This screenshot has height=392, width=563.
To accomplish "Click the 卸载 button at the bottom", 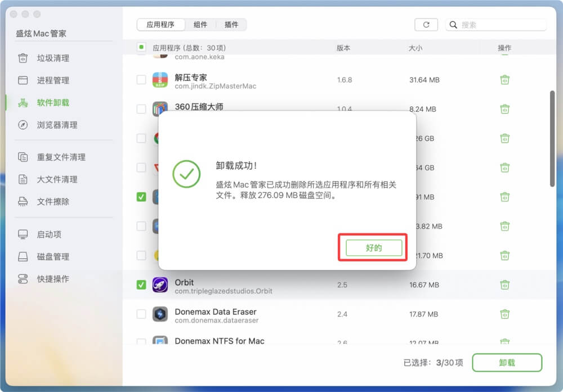I will [x=506, y=363].
